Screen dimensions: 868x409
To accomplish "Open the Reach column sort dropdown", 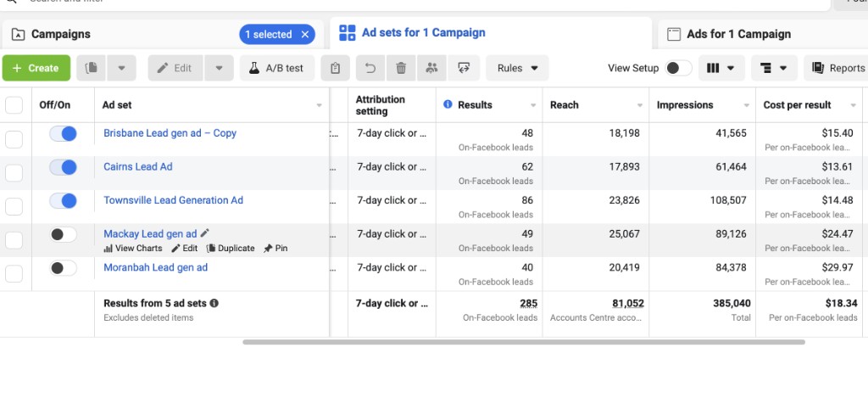I will 640,105.
